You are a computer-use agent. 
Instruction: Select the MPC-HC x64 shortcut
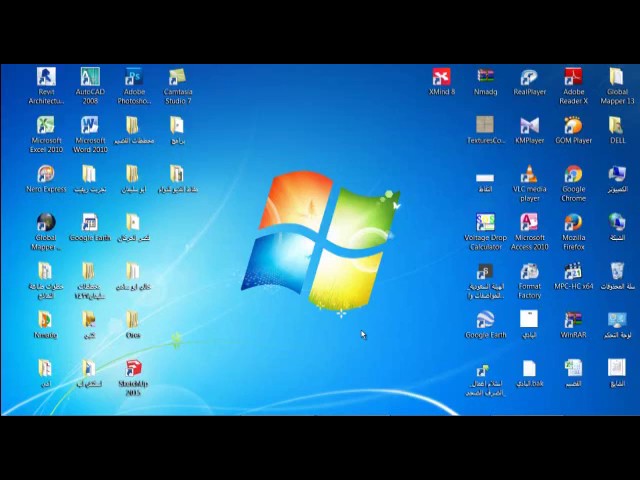coord(573,276)
